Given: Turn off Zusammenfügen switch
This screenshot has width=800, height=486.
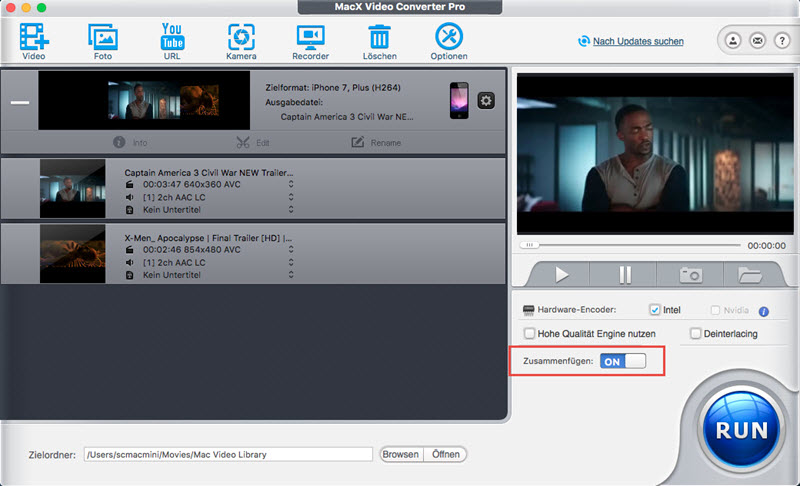Looking at the screenshot, I should pos(623,361).
